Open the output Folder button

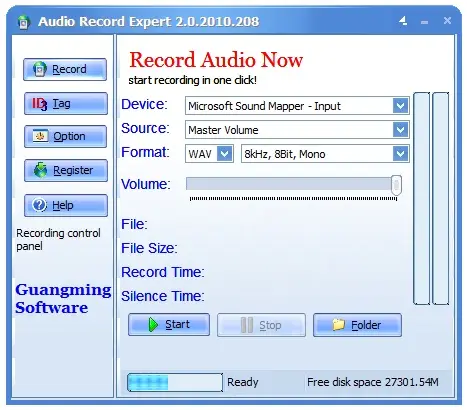(357, 325)
